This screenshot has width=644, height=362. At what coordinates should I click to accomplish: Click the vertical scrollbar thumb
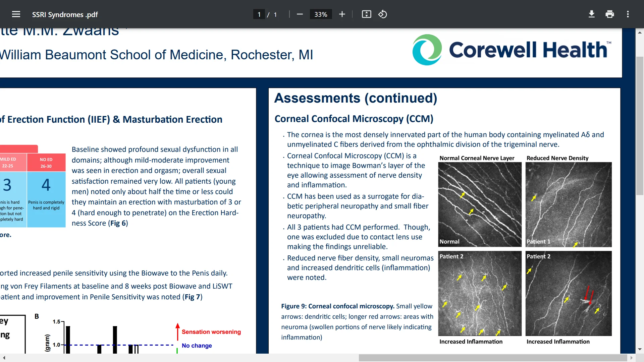pos(640,126)
